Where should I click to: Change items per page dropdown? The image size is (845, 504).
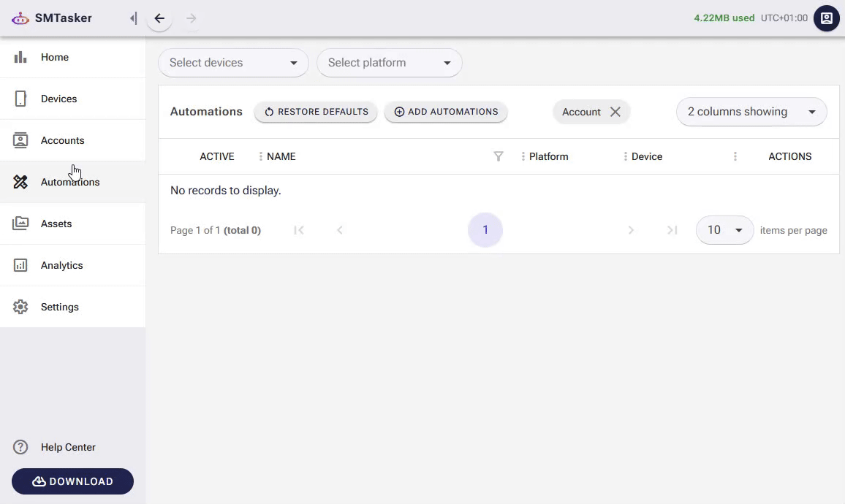[724, 230]
